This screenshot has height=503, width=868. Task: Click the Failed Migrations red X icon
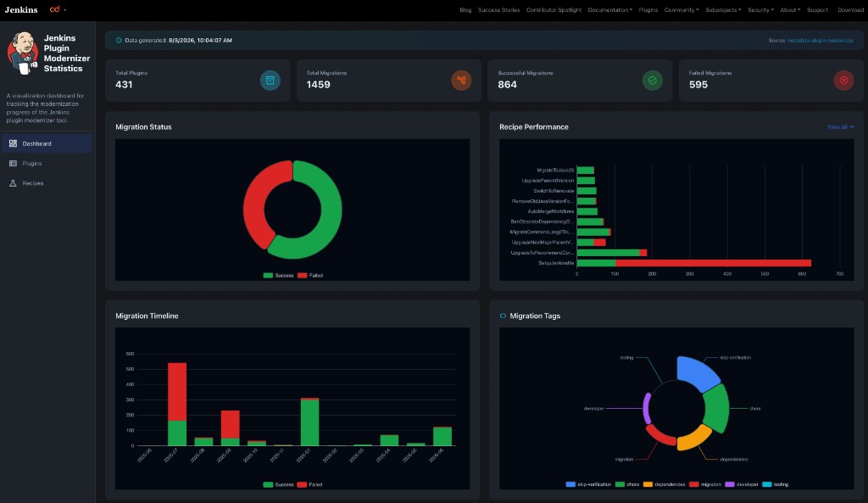point(843,81)
